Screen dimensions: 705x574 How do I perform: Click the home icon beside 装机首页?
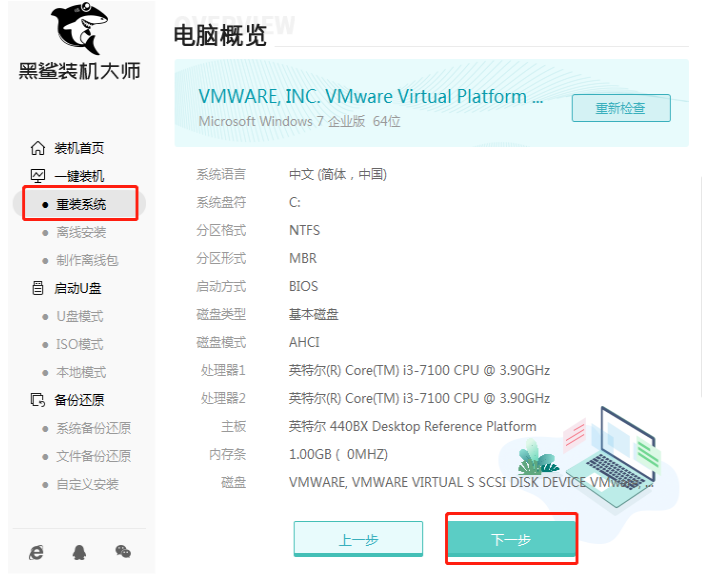coord(38,148)
